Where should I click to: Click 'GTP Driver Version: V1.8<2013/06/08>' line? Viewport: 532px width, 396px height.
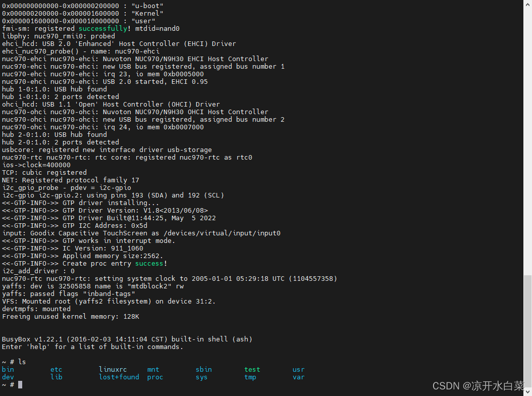coord(105,210)
